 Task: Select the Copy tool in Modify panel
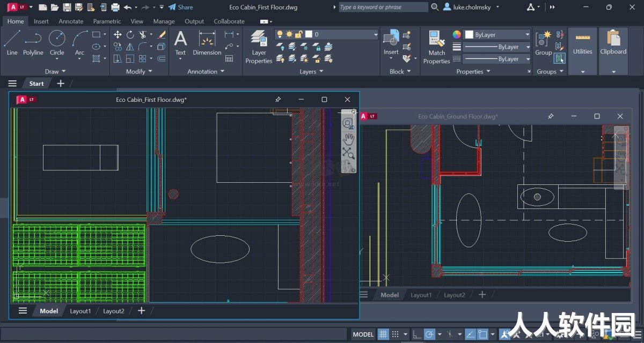[118, 47]
